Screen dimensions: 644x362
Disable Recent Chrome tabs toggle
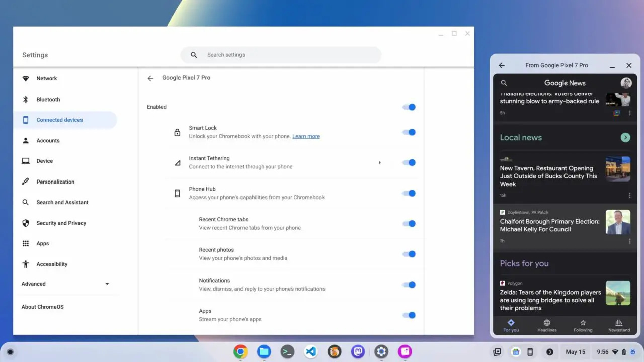click(409, 224)
